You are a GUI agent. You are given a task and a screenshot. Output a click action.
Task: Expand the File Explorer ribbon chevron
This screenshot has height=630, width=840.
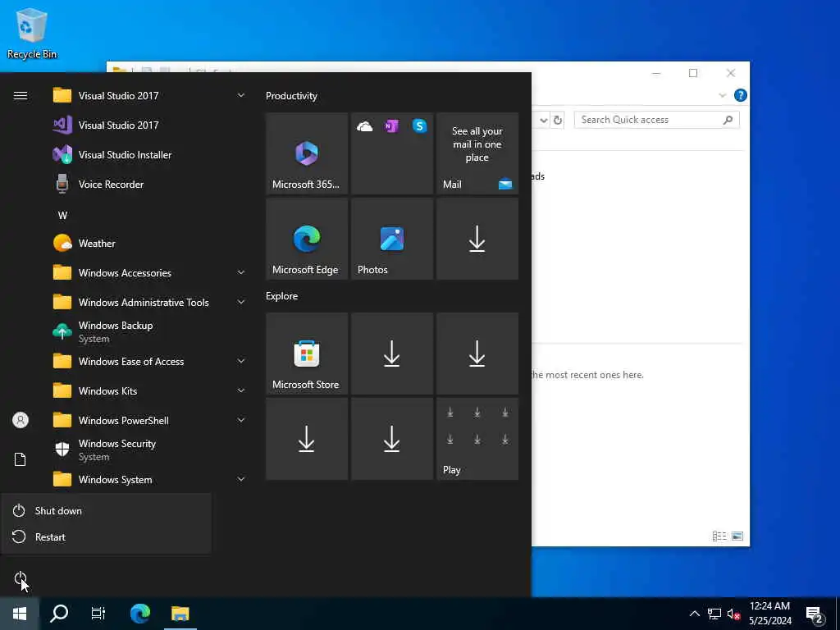tap(722, 95)
